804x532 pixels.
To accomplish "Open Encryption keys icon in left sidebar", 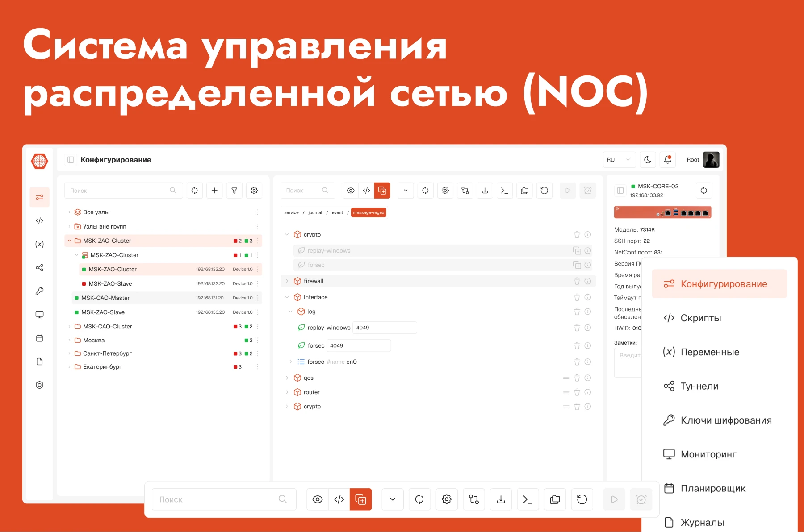I will [39, 291].
